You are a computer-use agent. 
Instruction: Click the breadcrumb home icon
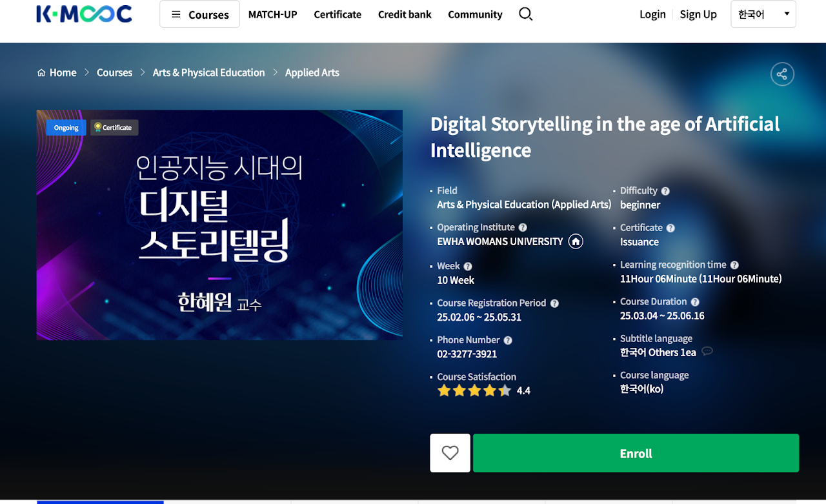click(40, 72)
